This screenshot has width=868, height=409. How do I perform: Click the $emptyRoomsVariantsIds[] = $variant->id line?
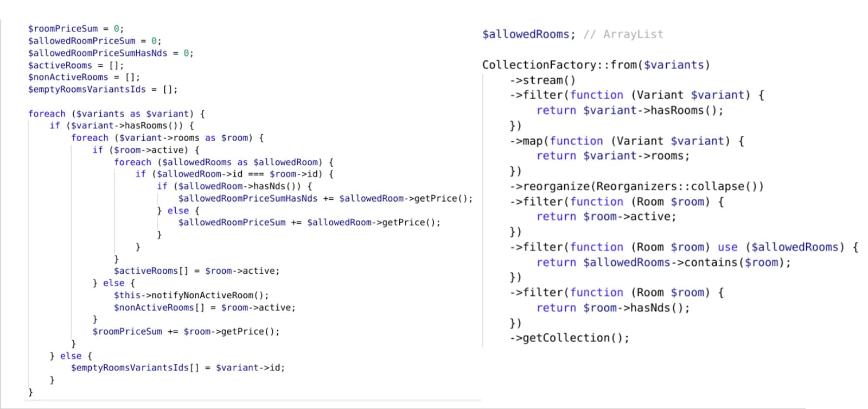[x=177, y=368]
